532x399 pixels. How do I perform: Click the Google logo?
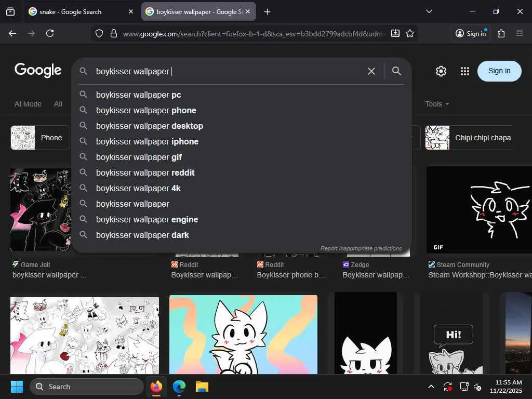coord(38,70)
